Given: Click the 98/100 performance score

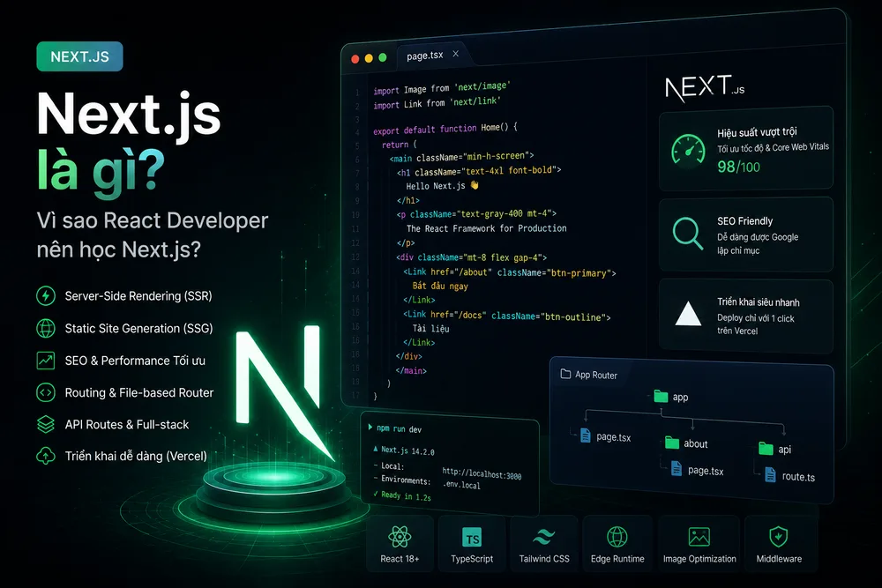Looking at the screenshot, I should point(738,167).
